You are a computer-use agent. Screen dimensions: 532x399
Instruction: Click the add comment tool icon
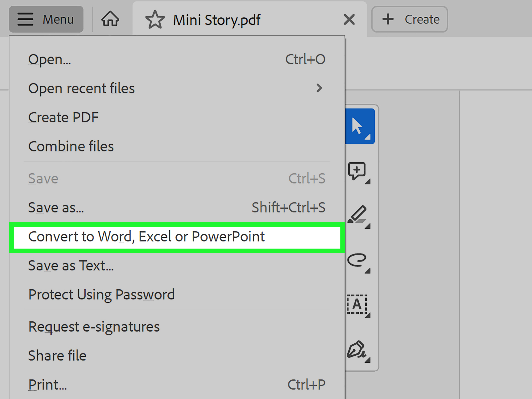(x=357, y=171)
